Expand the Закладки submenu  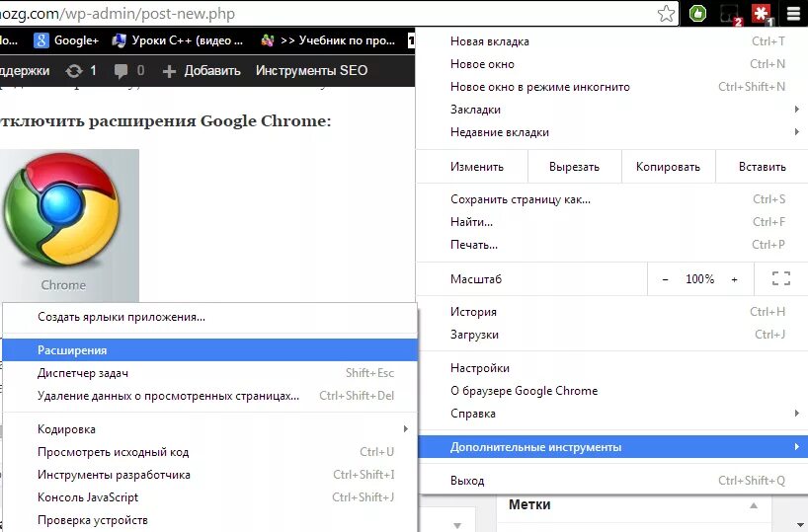click(612, 110)
